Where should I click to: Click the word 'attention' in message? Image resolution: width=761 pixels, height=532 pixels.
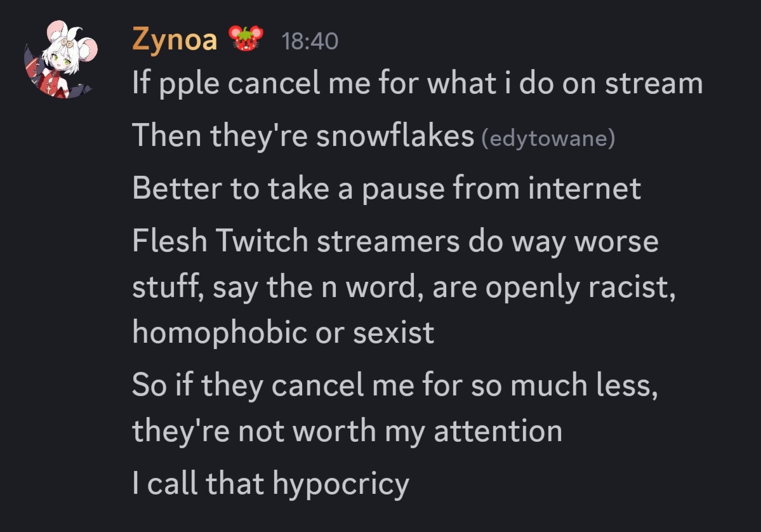(498, 431)
